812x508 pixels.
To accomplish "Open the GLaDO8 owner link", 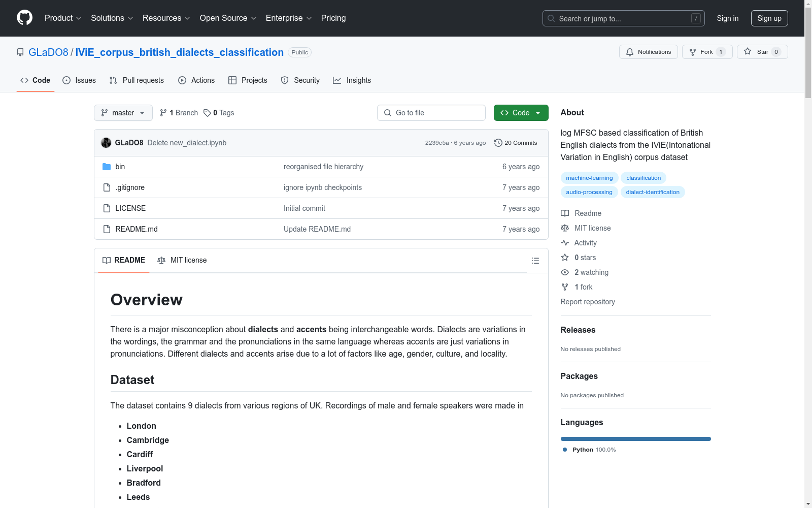I will tap(48, 52).
